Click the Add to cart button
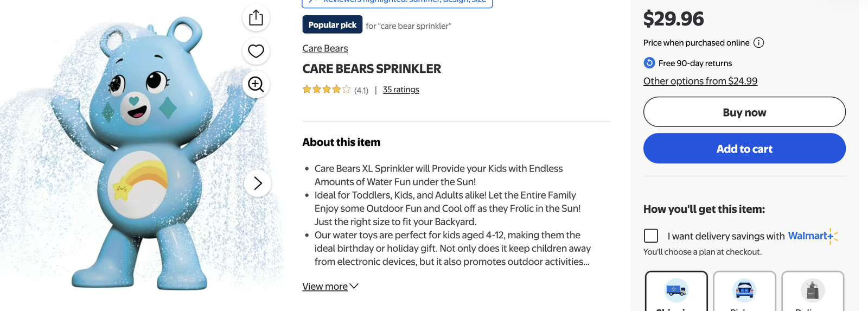The width and height of the screenshot is (868, 311). [x=744, y=149]
